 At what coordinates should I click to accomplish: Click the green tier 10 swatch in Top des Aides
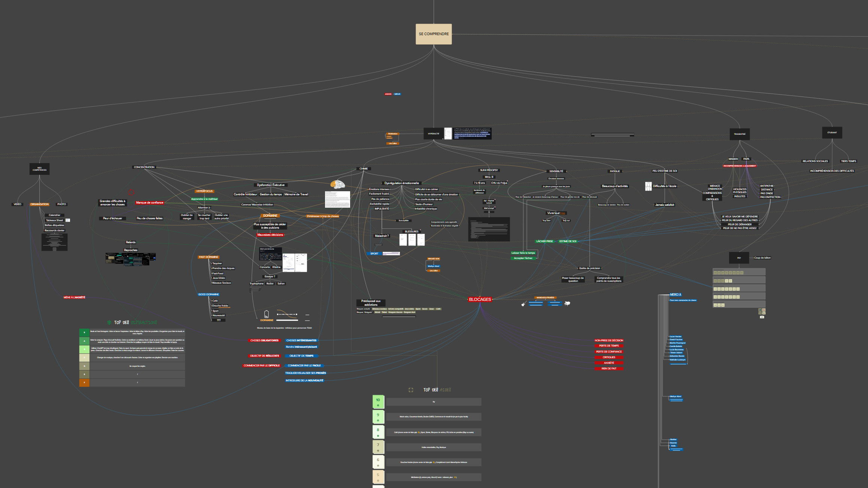pos(378,402)
